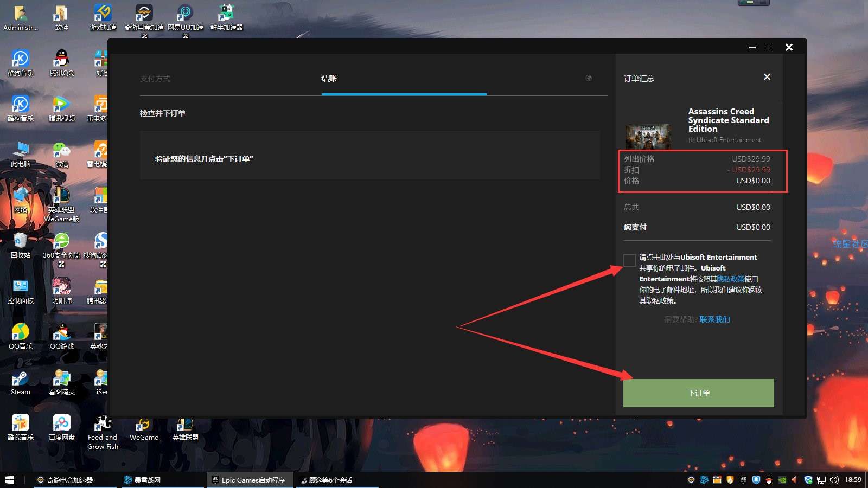The image size is (868, 488).
Task: Open Steam desktop shortcut
Action: pos(21,382)
